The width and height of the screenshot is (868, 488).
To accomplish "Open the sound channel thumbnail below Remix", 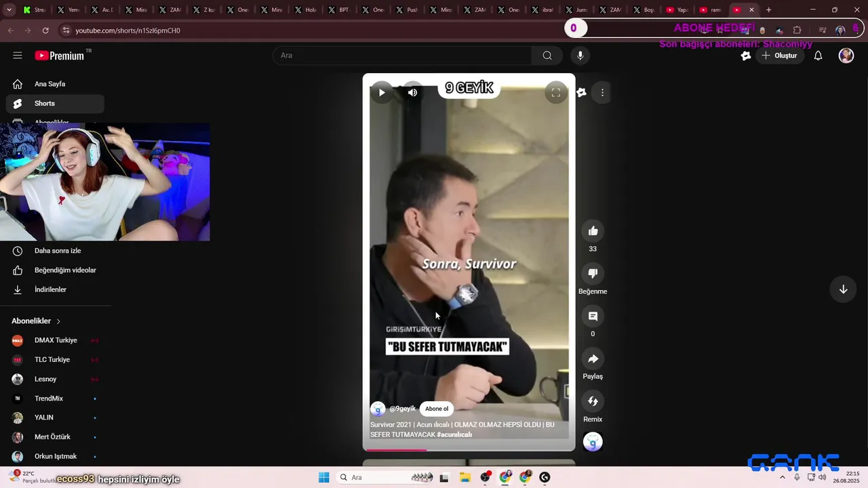I will [x=593, y=442].
